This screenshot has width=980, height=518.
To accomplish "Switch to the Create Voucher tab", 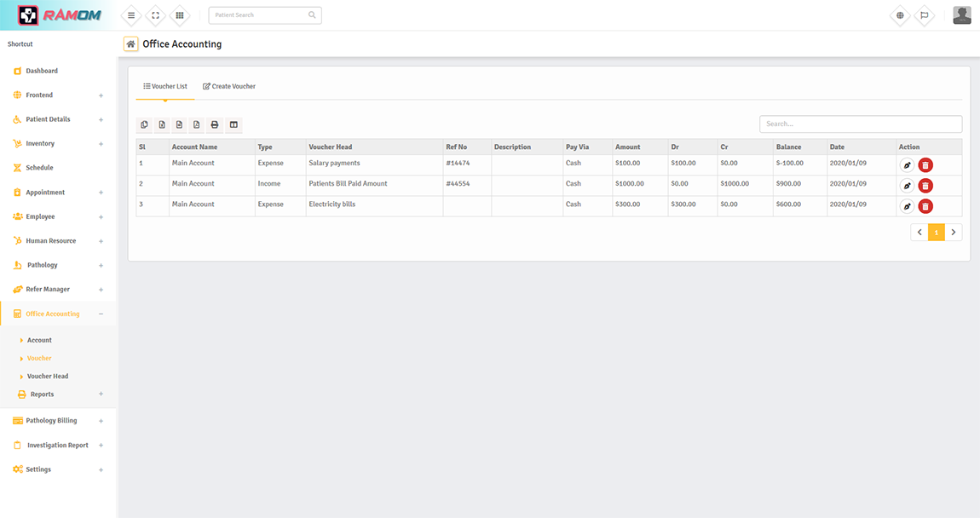I will pos(229,86).
